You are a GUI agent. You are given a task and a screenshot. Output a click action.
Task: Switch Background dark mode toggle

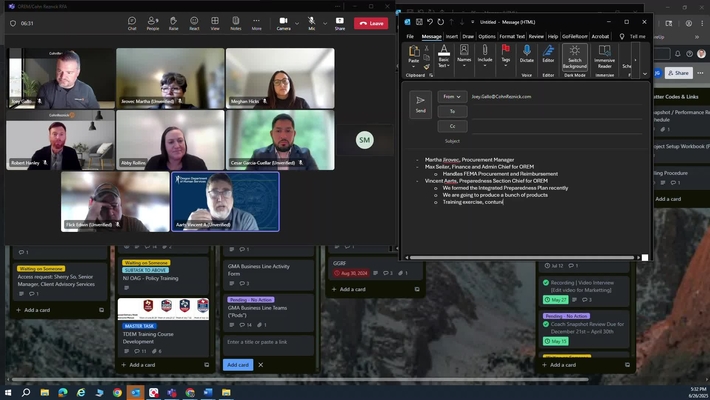coord(575,57)
